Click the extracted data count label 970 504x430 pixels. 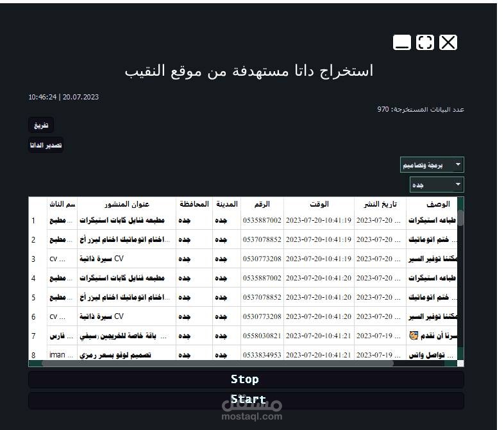click(x=421, y=109)
